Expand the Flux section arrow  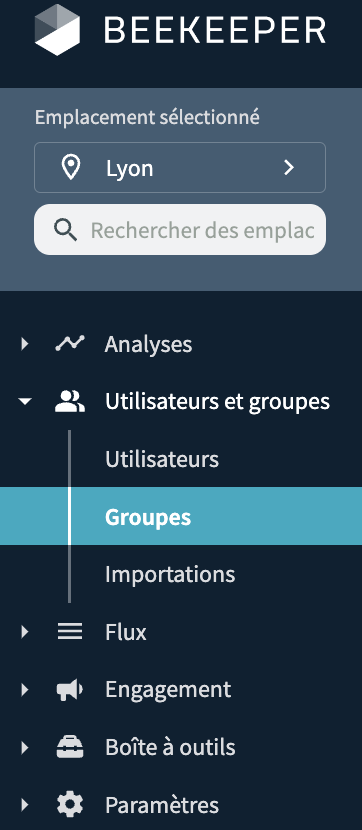point(24,632)
